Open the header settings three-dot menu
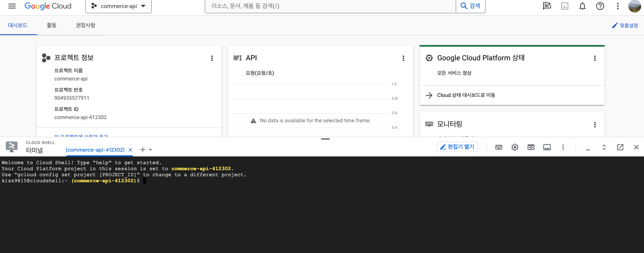 pos(618,6)
